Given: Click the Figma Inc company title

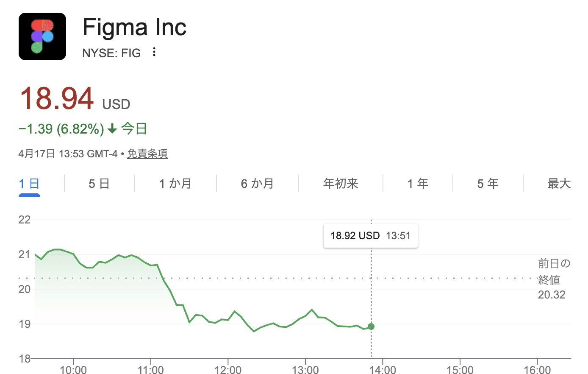Looking at the screenshot, I should [x=134, y=27].
